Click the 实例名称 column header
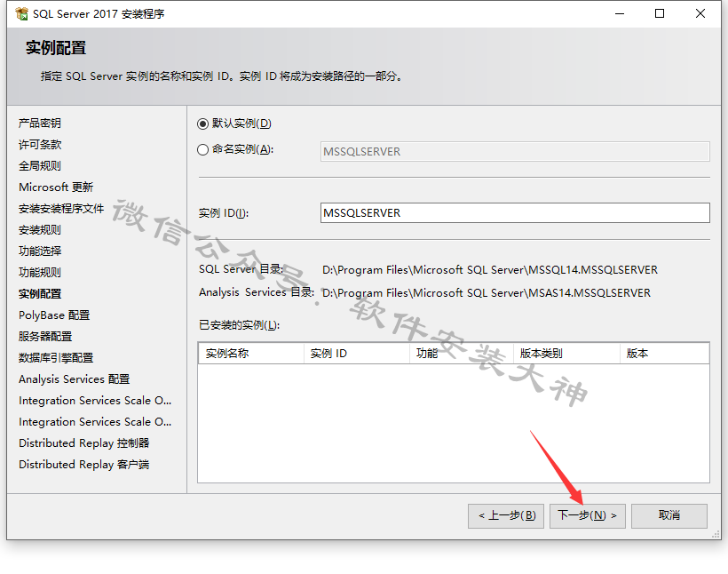The height and width of the screenshot is (574, 728). (x=251, y=354)
